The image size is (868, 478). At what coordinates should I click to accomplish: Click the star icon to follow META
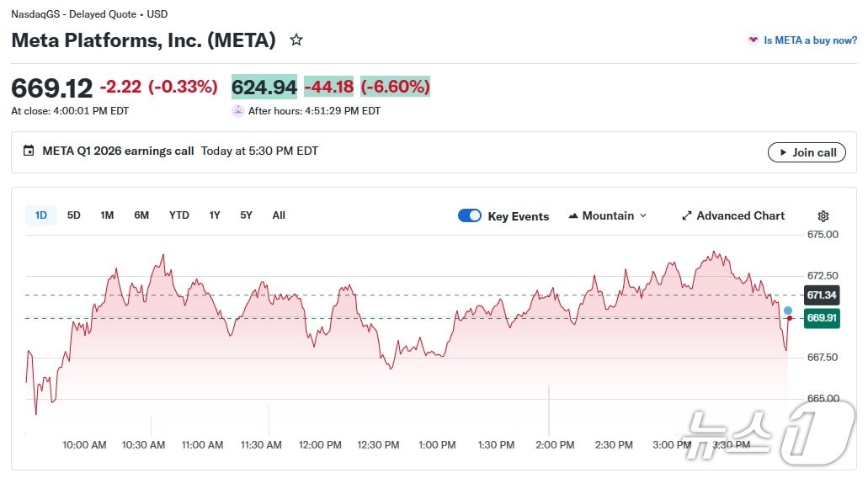click(x=296, y=40)
